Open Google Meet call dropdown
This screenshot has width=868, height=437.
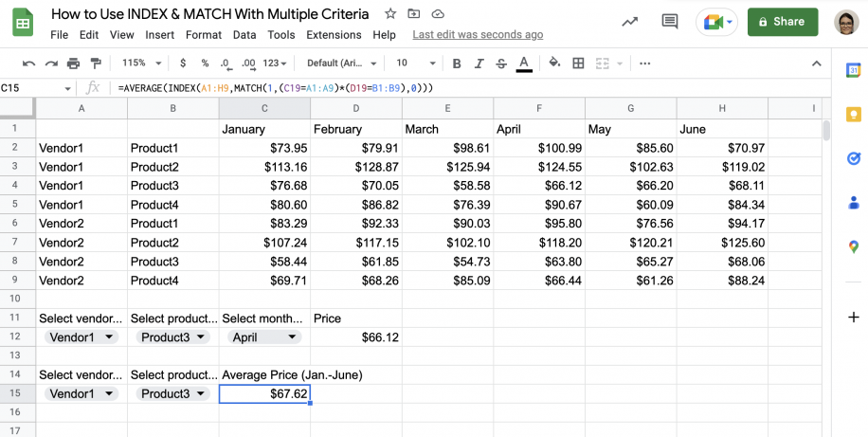coord(717,22)
